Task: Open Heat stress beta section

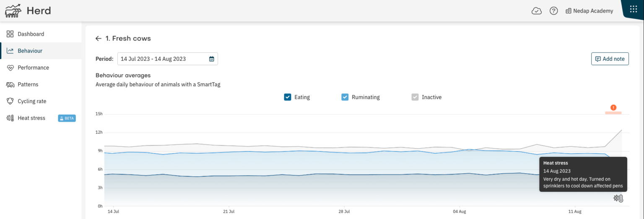Action: coord(31,118)
